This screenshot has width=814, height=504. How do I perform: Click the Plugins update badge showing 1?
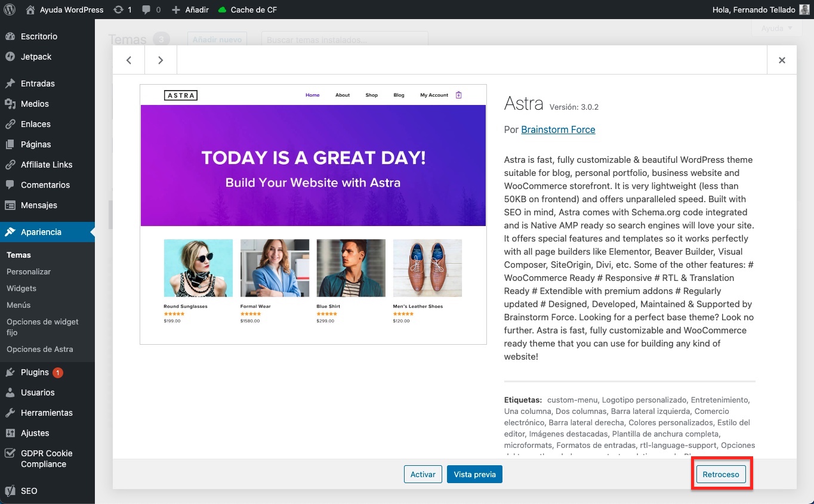pos(58,373)
